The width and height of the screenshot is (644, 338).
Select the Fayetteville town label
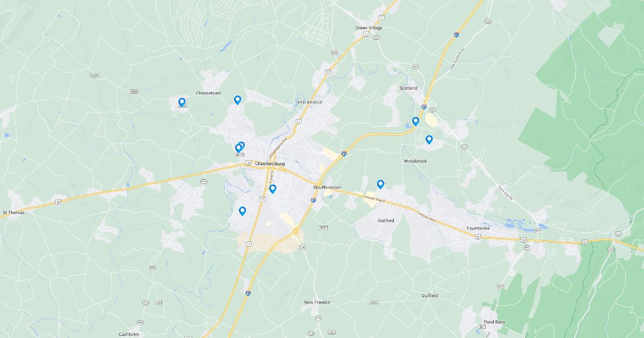478,228
